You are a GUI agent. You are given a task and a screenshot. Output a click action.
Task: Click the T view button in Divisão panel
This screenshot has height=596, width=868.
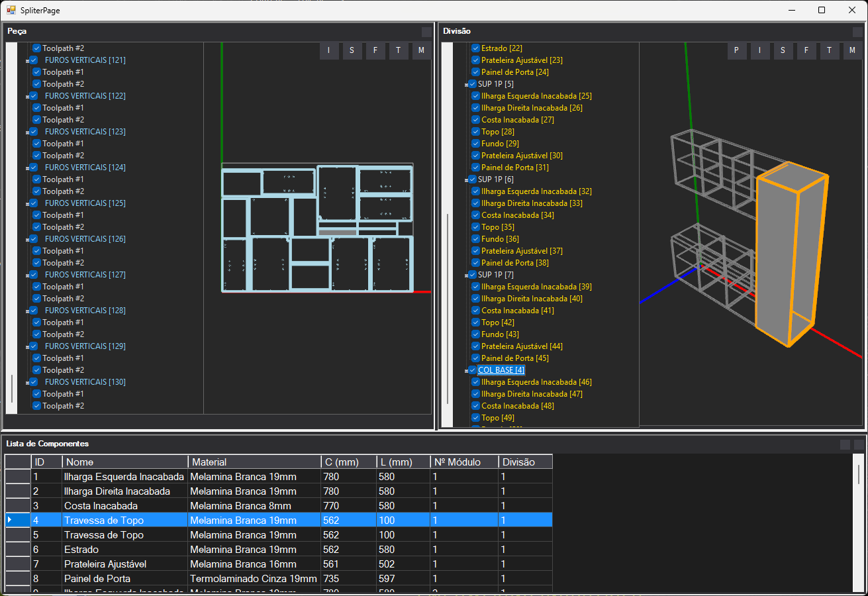pyautogui.click(x=829, y=51)
